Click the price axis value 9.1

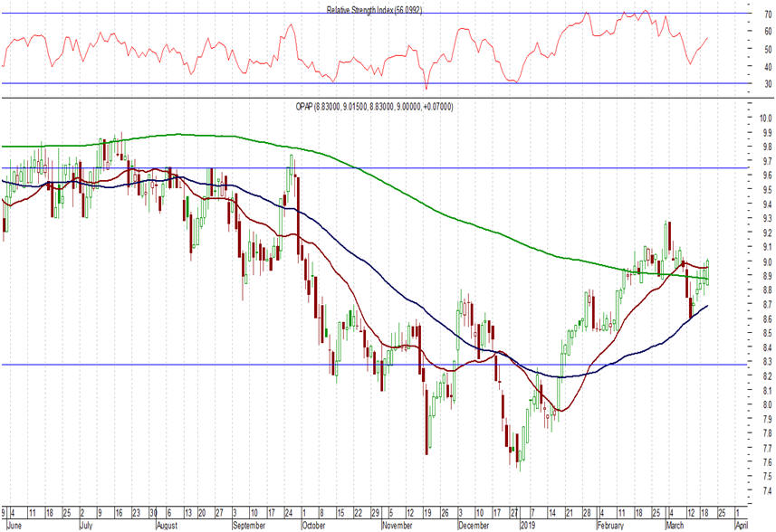click(767, 247)
